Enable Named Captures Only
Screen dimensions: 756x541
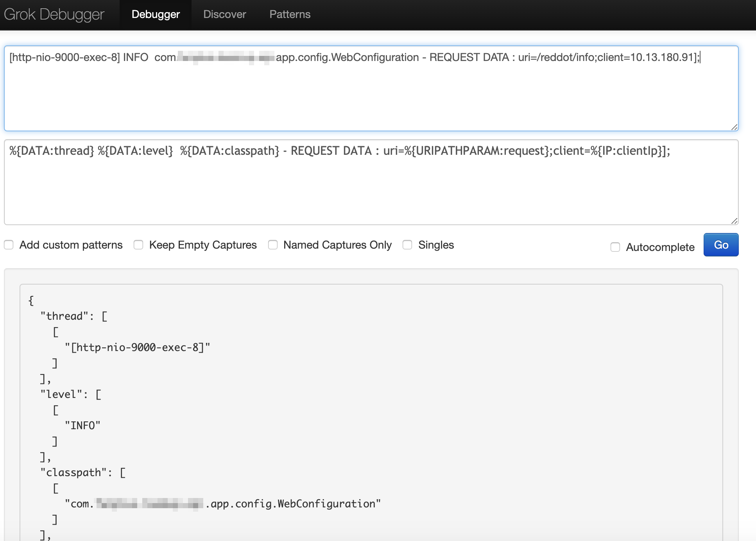pos(273,244)
